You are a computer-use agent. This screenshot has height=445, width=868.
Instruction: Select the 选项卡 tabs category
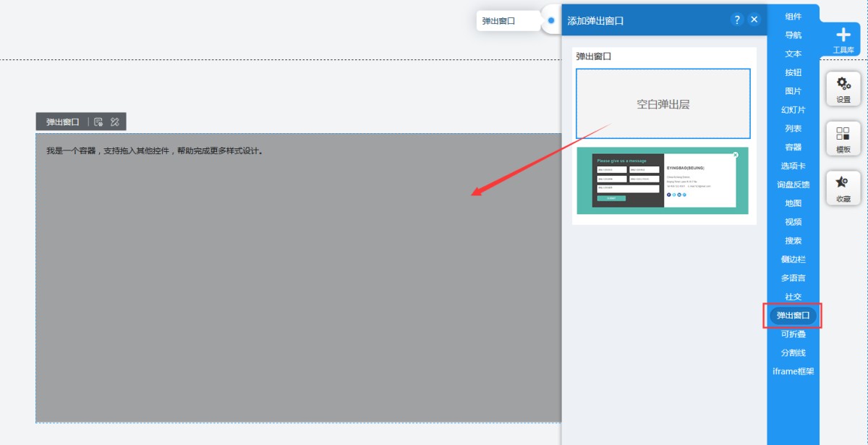point(793,166)
